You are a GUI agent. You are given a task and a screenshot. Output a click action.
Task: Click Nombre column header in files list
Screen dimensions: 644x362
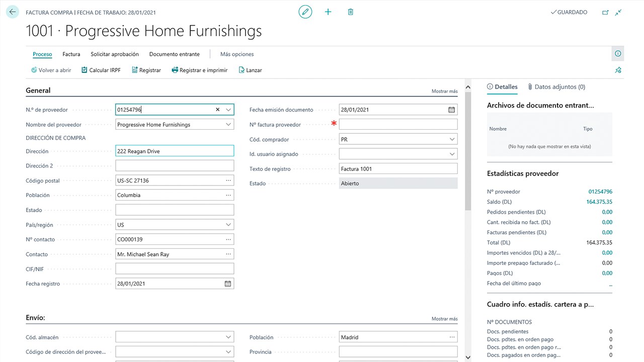(x=498, y=129)
